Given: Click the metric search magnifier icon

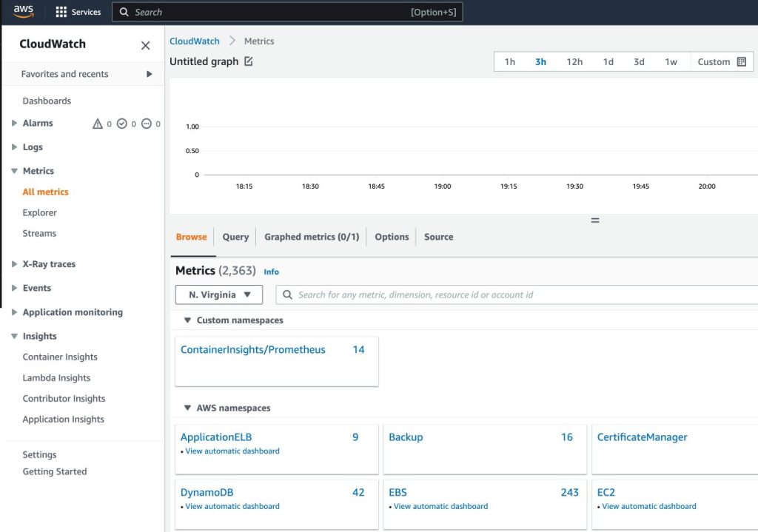Looking at the screenshot, I should 287,294.
